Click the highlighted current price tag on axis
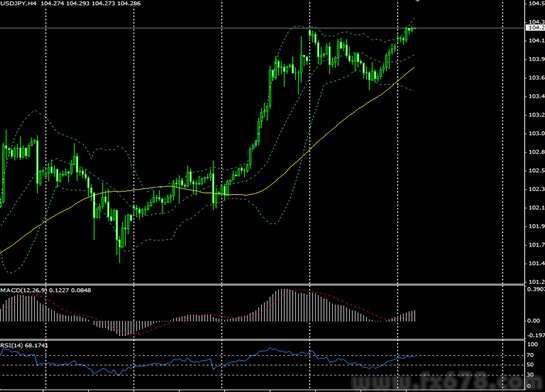545x392 pixels. pos(535,28)
